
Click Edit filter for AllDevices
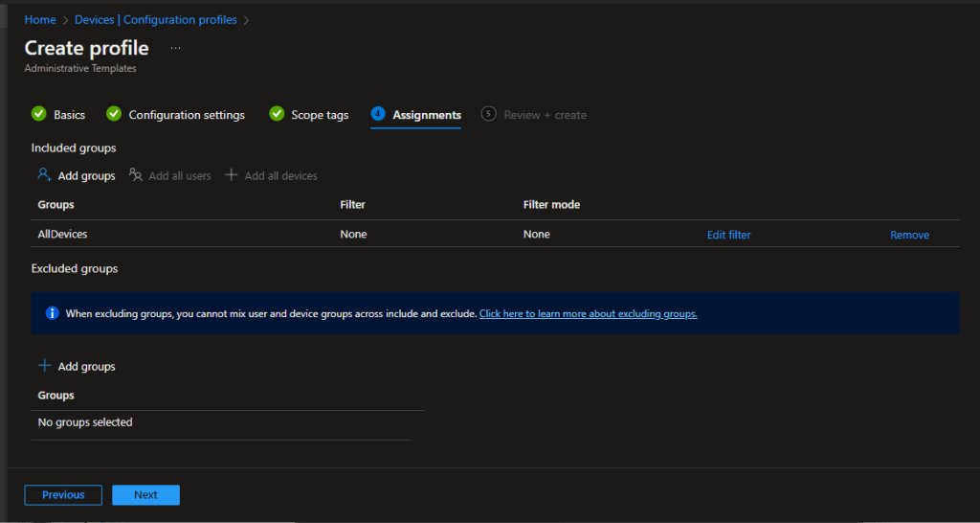(x=728, y=235)
